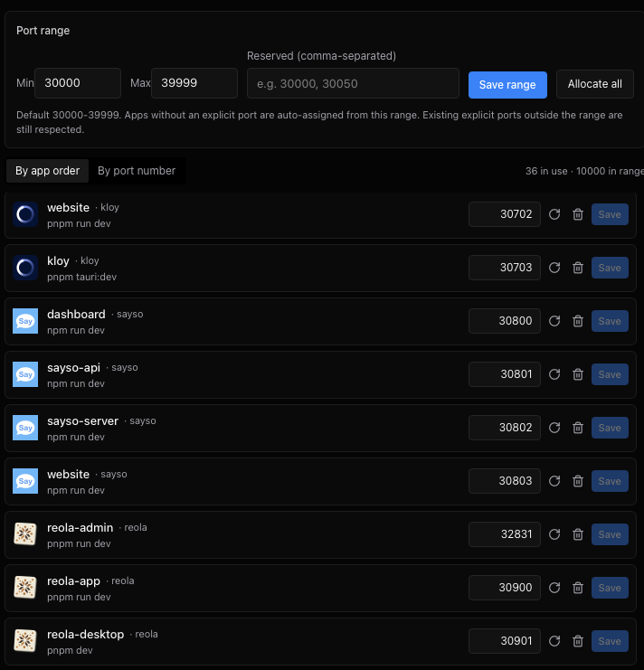Click trash icon beside port 30703

(x=578, y=268)
